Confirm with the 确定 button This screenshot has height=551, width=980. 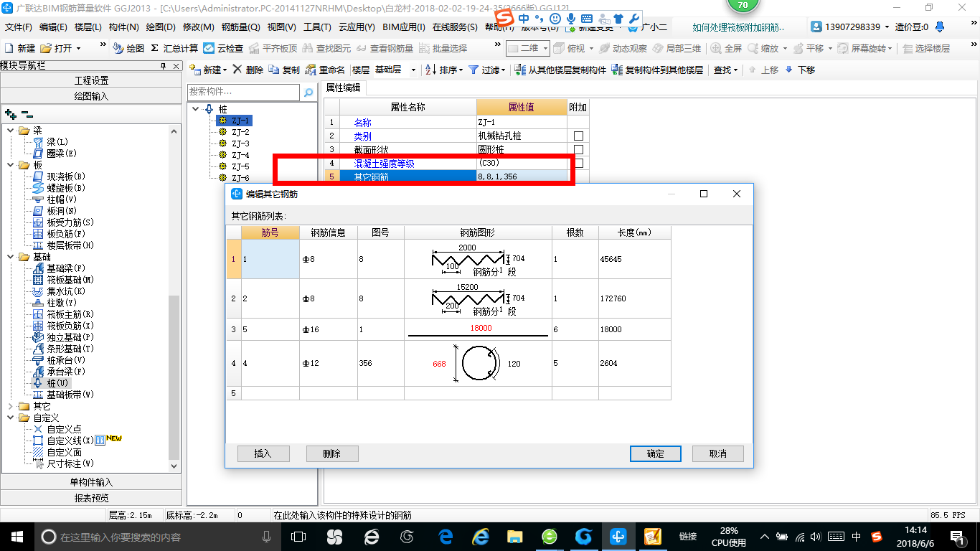click(x=656, y=453)
